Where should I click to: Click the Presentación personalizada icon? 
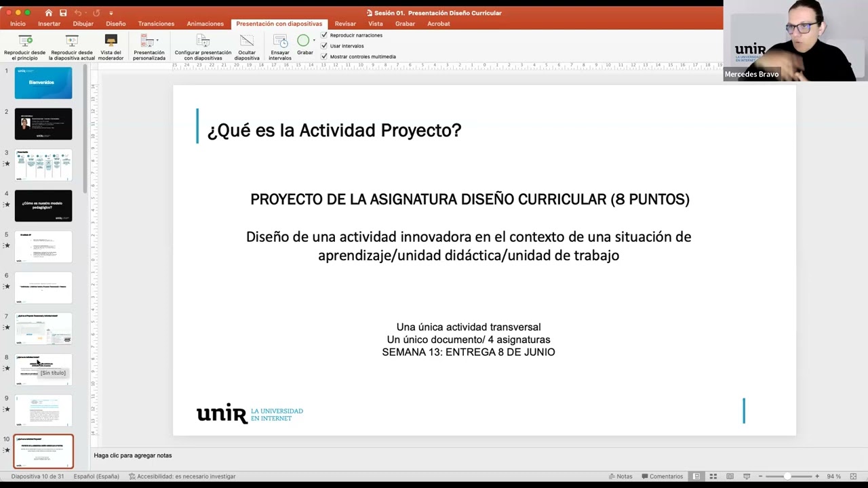pyautogui.click(x=146, y=41)
